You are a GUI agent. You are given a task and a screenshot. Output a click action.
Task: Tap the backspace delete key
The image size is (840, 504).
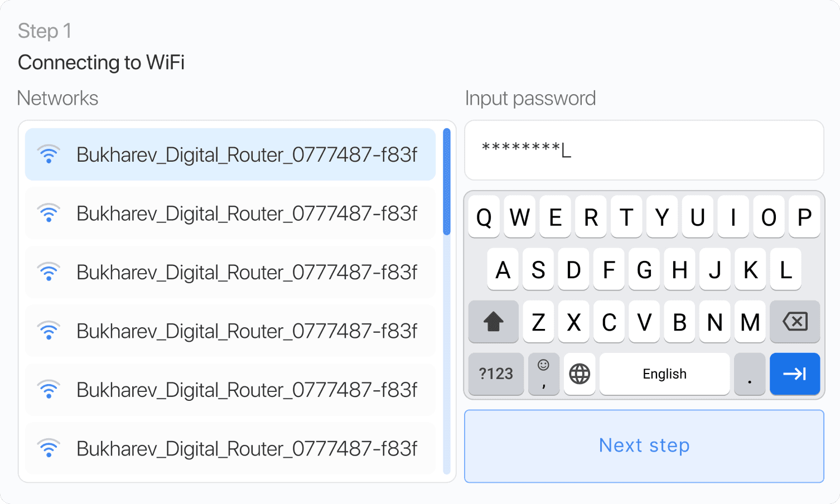click(x=795, y=322)
